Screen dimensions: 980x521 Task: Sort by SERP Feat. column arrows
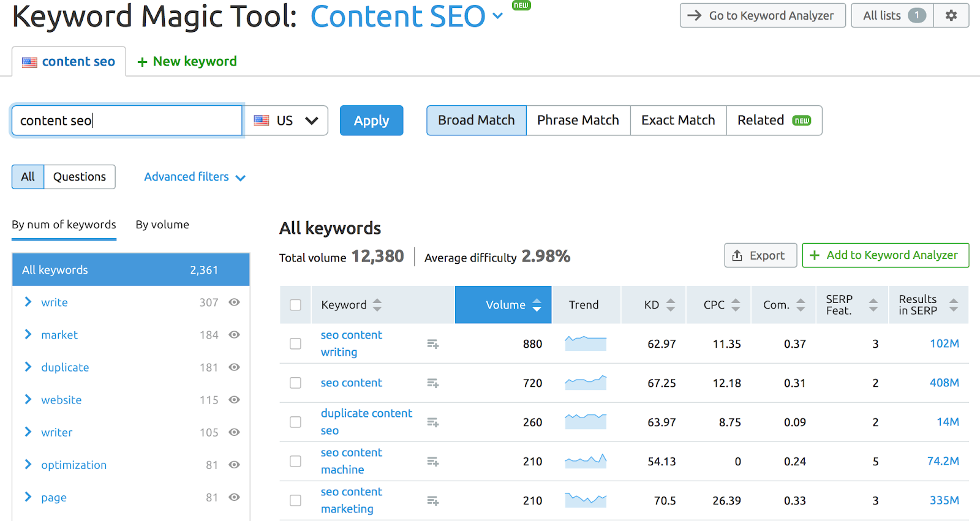coord(873,305)
